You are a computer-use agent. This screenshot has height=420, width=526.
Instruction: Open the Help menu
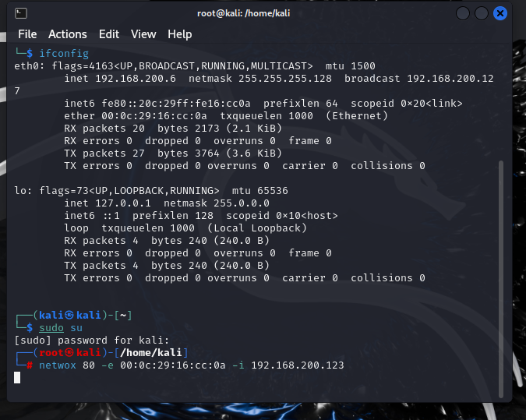click(179, 34)
